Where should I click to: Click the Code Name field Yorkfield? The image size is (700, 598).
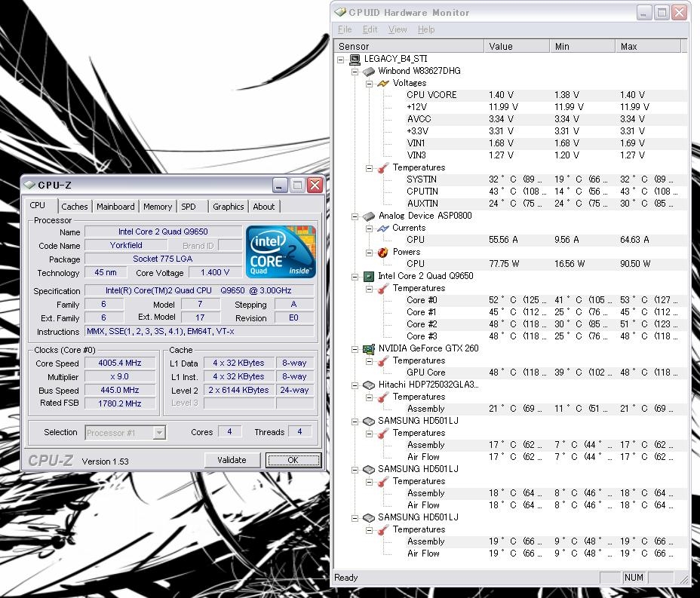coord(126,245)
